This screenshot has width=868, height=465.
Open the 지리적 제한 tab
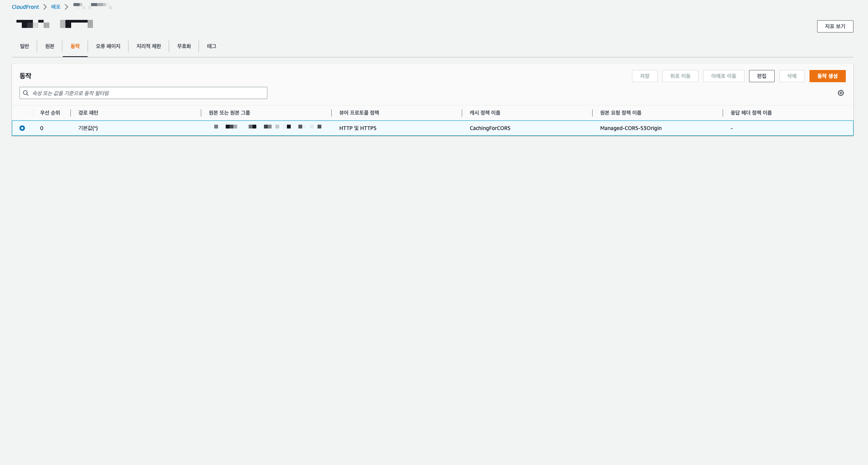tap(148, 46)
